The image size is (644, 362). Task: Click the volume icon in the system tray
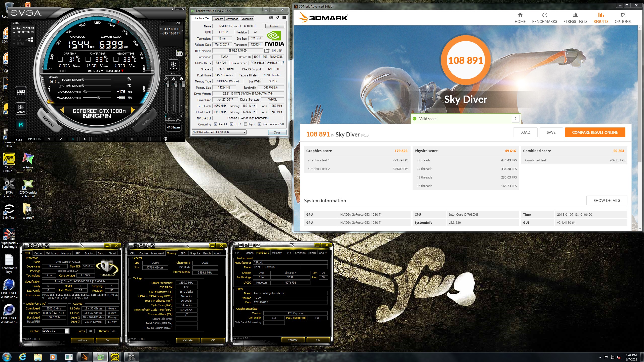point(619,357)
